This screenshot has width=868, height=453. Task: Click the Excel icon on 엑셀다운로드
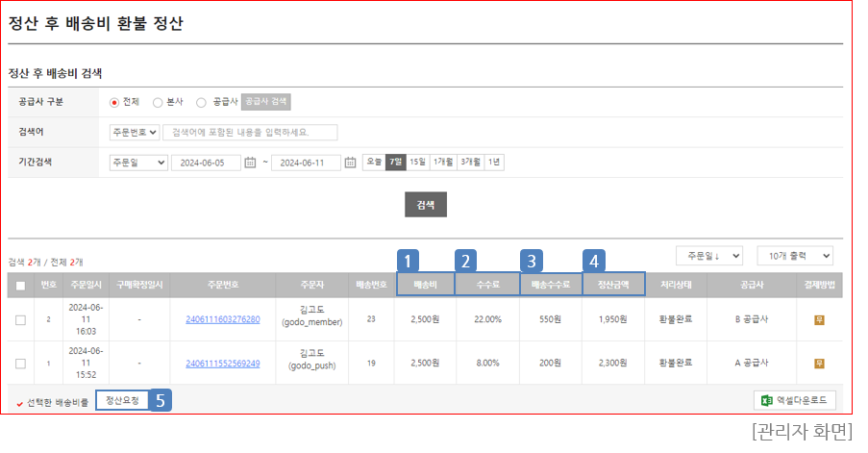(x=767, y=400)
